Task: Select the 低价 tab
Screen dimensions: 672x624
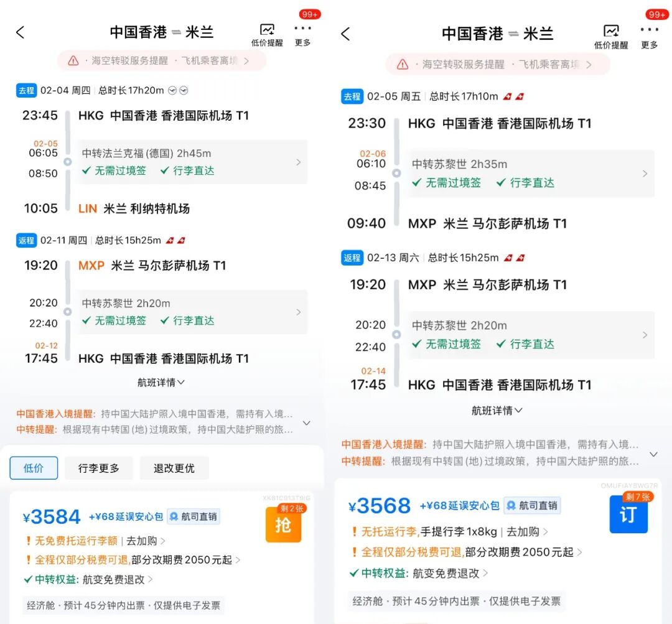Action: [x=34, y=468]
